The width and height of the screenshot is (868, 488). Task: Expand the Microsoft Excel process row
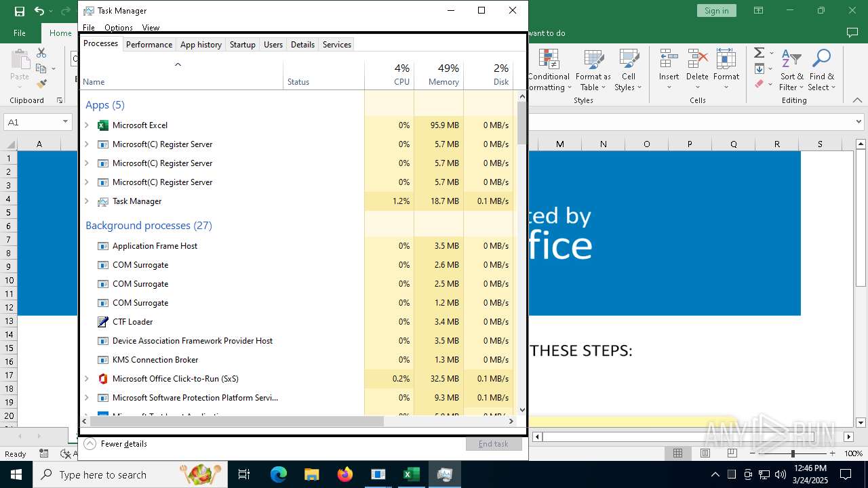(x=86, y=125)
